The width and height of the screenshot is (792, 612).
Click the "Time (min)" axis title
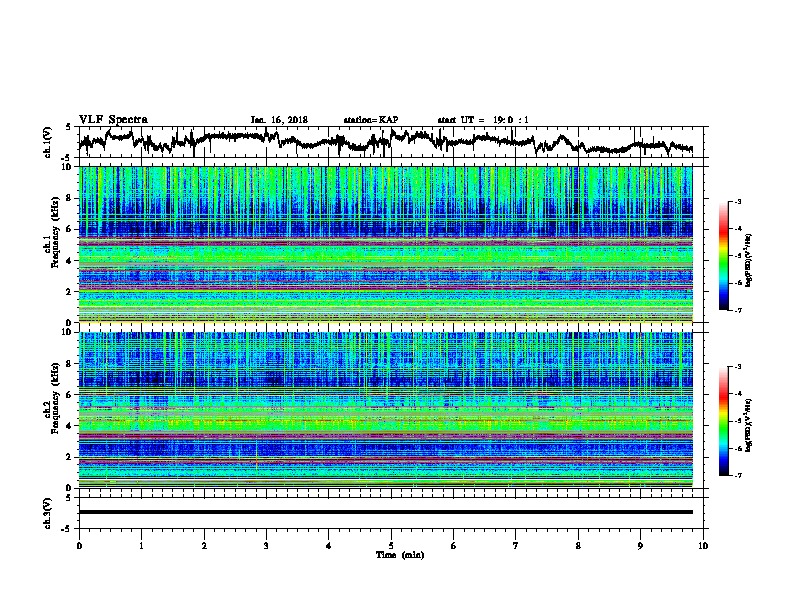point(400,555)
